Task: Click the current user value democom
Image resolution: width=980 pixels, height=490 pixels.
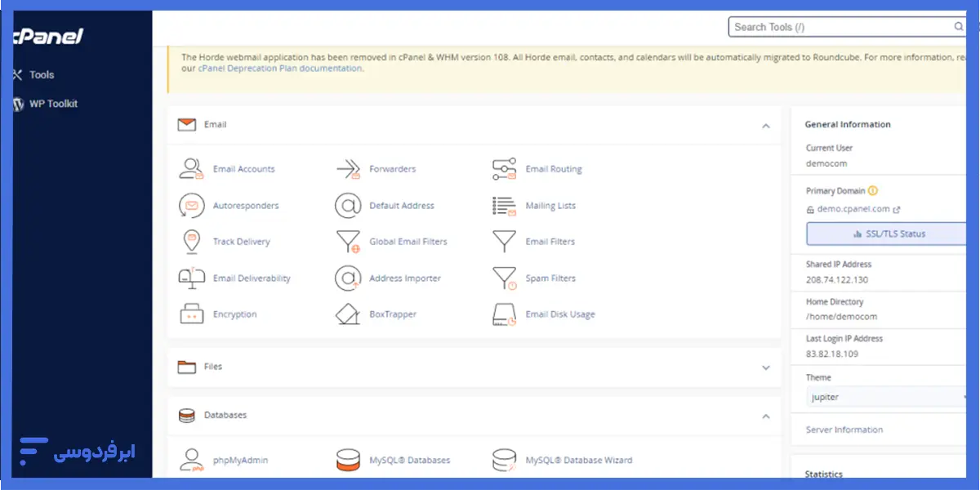Action: 826,163
